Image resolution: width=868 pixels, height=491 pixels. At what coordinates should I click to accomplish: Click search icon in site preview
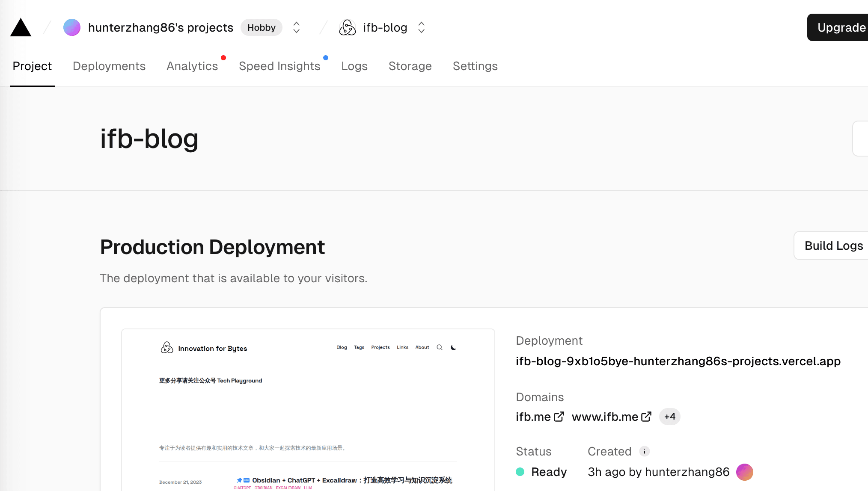[x=439, y=347]
